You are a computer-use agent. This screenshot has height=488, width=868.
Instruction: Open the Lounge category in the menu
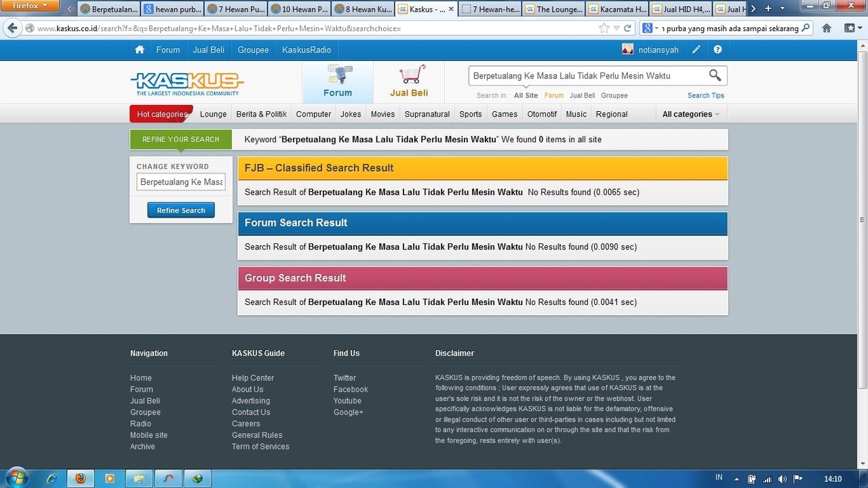click(x=213, y=114)
